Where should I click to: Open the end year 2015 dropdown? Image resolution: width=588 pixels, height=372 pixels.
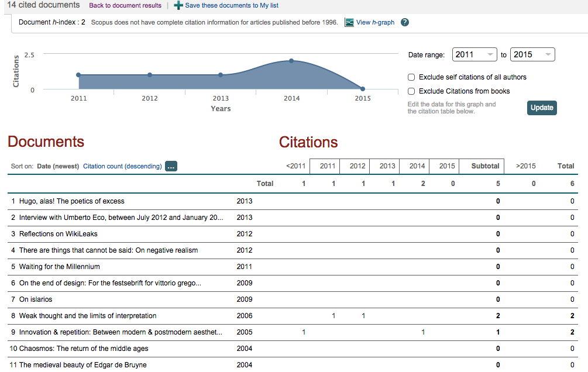point(532,54)
